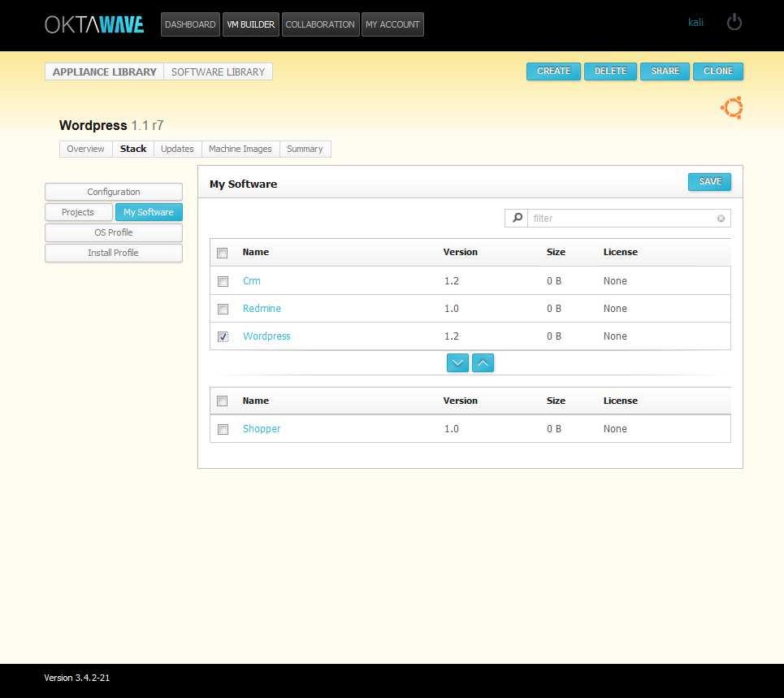Clear the filter field with the x icon

coord(721,218)
